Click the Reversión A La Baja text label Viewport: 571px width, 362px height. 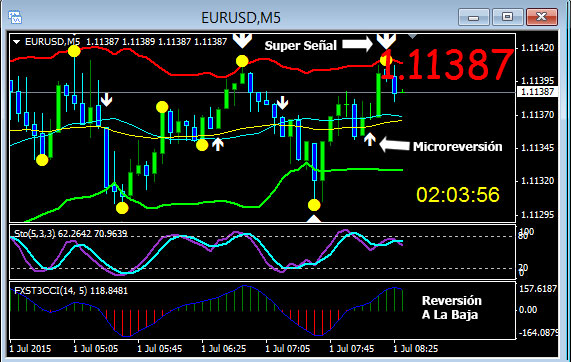452,307
